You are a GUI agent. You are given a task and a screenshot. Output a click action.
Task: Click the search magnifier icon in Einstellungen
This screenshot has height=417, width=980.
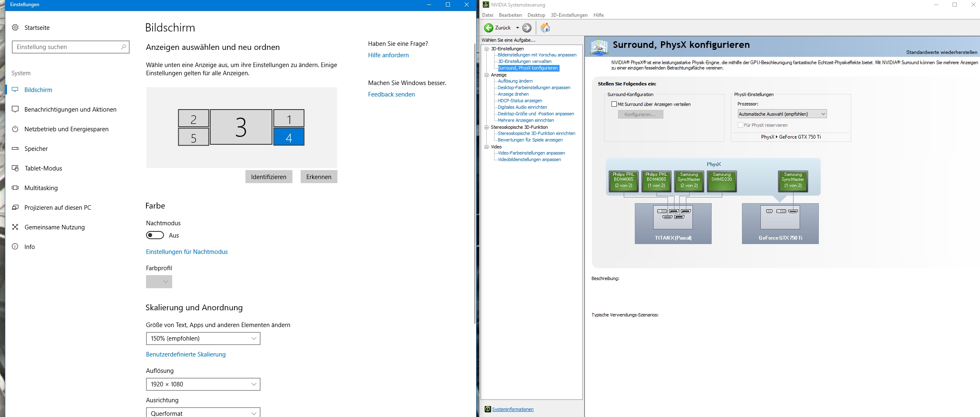(x=124, y=47)
